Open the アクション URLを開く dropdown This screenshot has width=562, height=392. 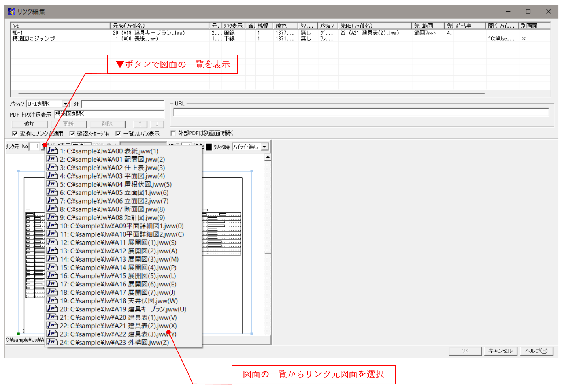[66, 104]
